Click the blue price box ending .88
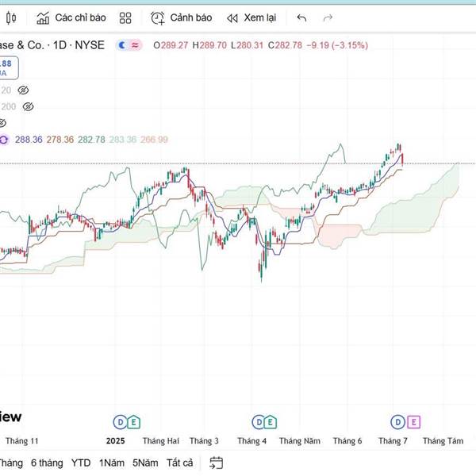The image size is (476, 476). tap(9, 67)
